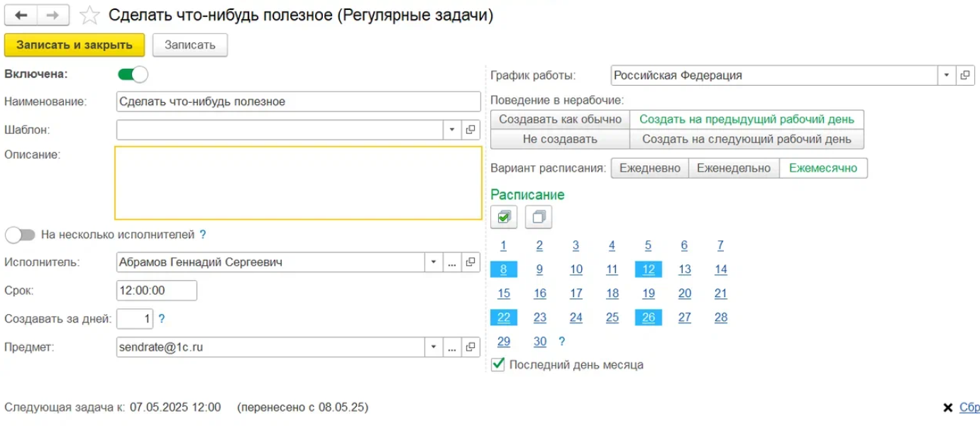
Task: Open График работы linked item icon
Action: click(x=965, y=75)
